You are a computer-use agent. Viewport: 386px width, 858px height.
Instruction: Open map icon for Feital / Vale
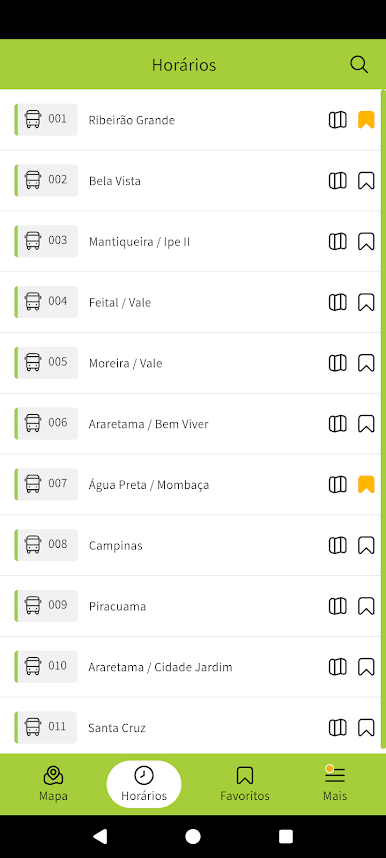click(338, 302)
